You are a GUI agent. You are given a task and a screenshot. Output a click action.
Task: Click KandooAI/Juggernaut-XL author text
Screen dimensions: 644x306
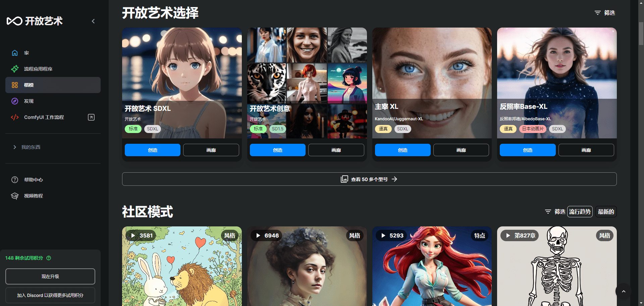click(x=399, y=119)
